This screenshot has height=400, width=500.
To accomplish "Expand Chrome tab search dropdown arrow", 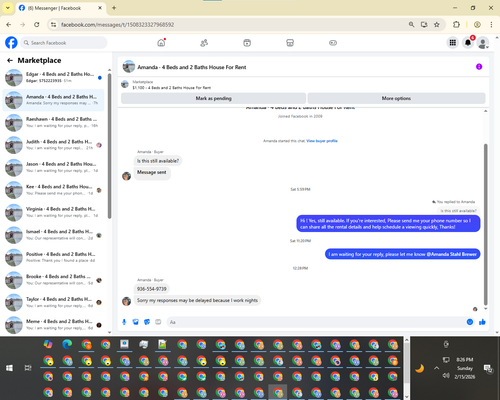I will pyautogui.click(x=8, y=8).
